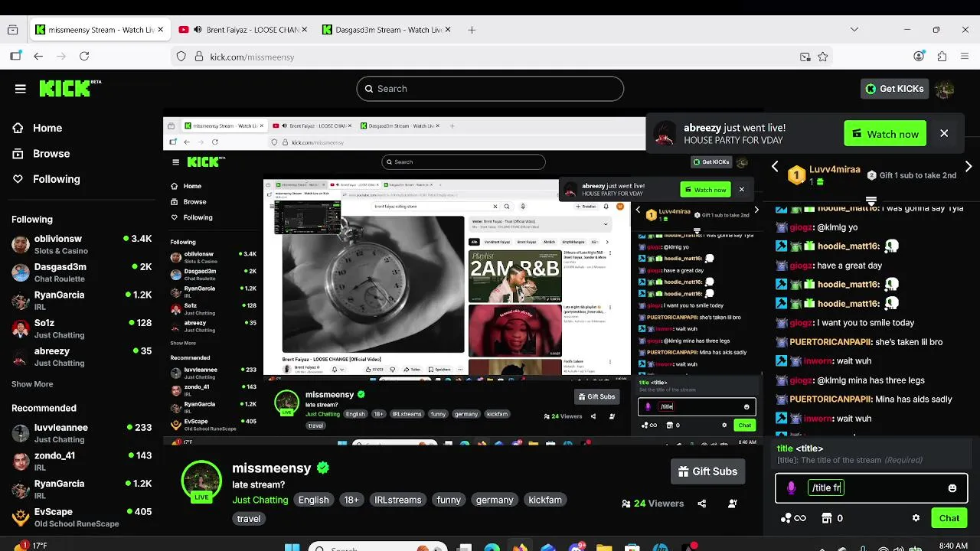980x551 pixels.
Task: Select the germany tag
Action: [x=495, y=500]
